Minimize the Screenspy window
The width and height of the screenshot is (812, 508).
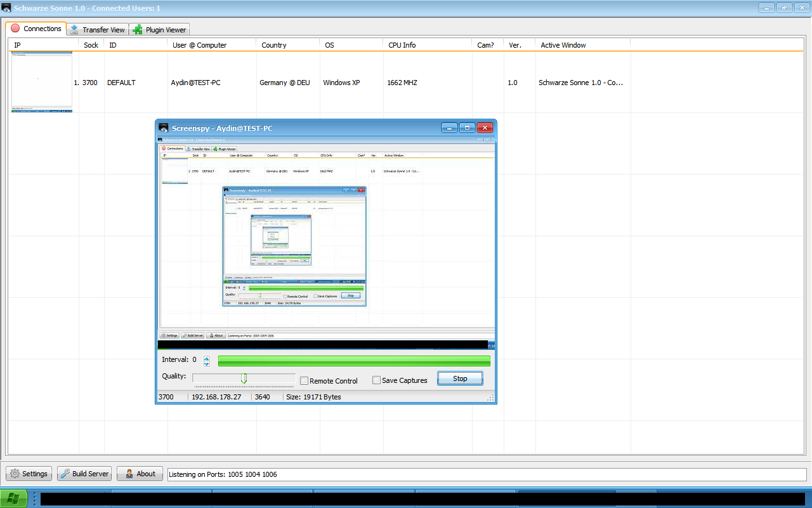click(x=450, y=128)
